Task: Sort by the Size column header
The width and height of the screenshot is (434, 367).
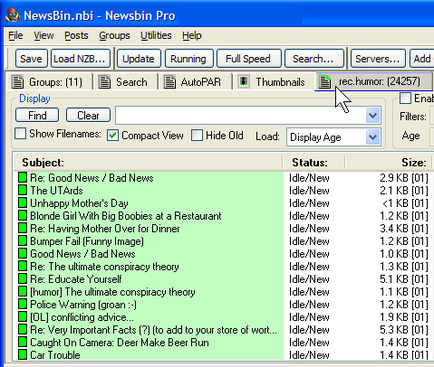Action: [389, 162]
